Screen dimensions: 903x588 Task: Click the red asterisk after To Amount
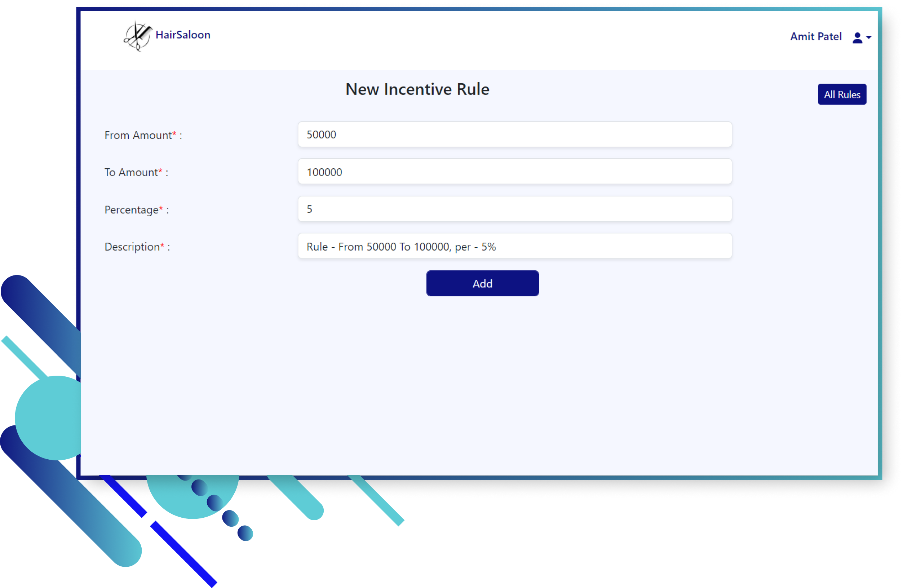tap(160, 171)
